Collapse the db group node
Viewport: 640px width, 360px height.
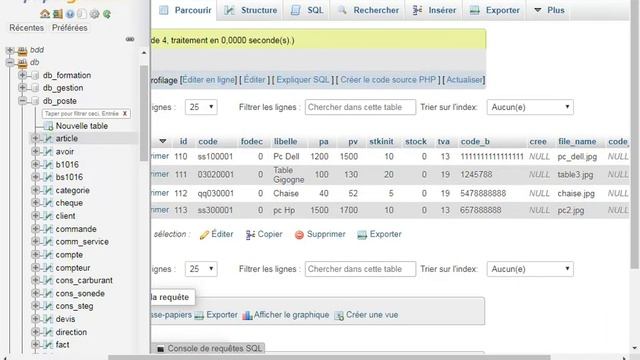pos(10,62)
